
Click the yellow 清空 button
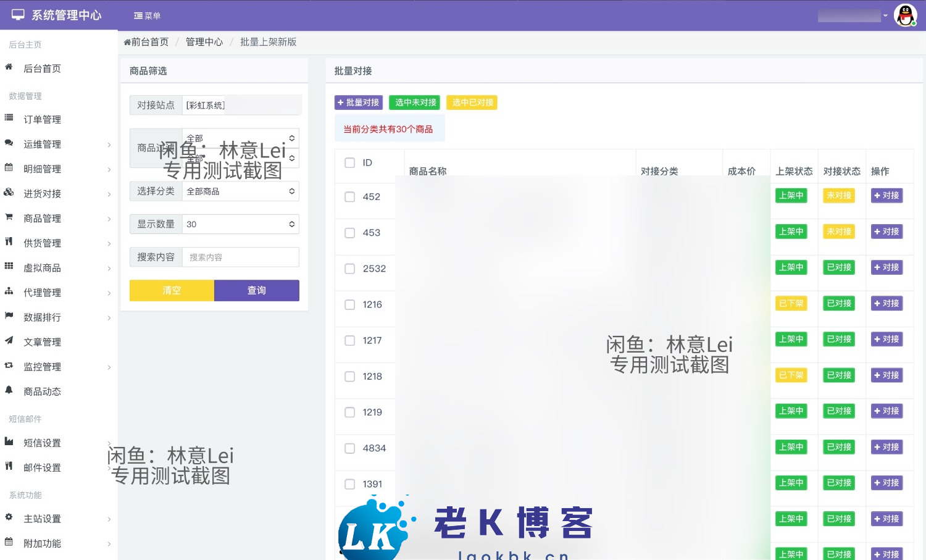(x=172, y=291)
